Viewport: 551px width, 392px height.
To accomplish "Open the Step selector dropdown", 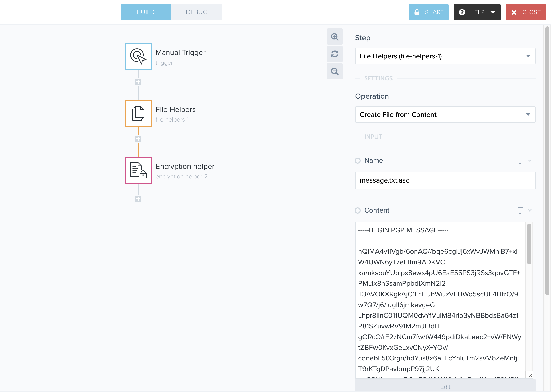I will click(445, 56).
